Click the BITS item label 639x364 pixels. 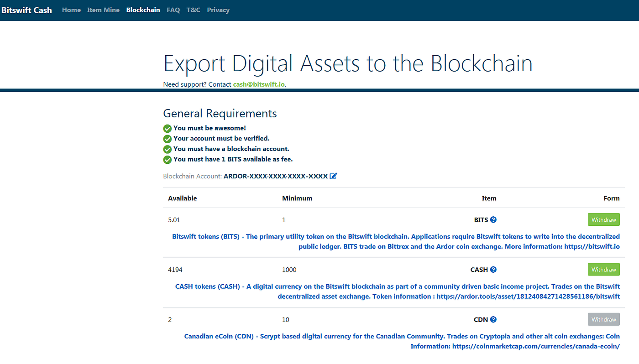[481, 220]
